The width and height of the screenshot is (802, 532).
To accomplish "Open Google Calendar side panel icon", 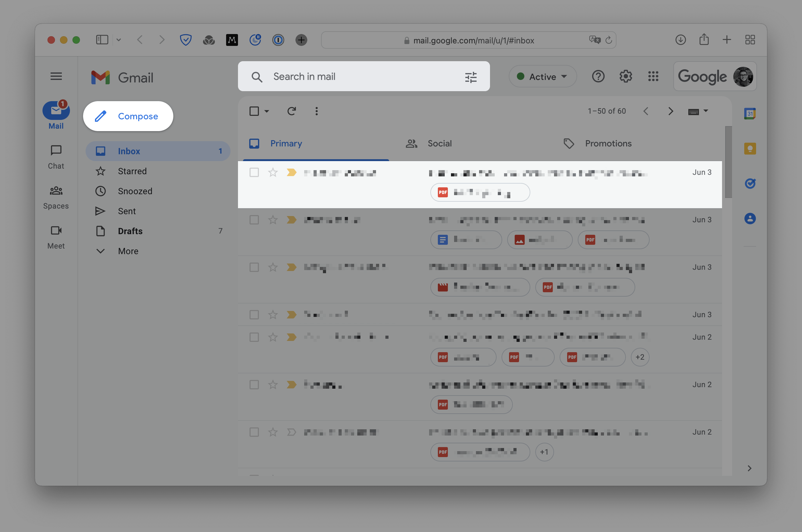I will click(x=750, y=114).
